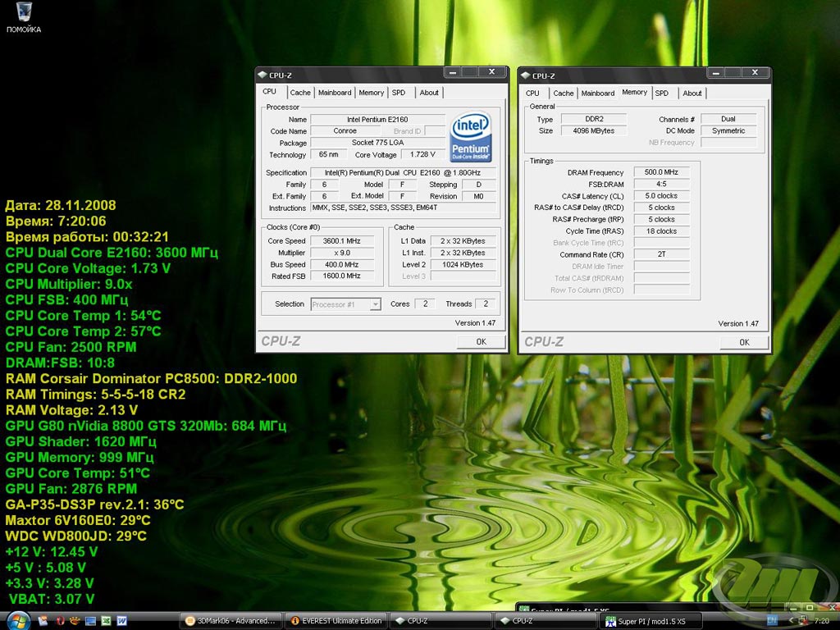This screenshot has height=630, width=840.
Task: Open the Windows Start orb
Action: (x=17, y=621)
